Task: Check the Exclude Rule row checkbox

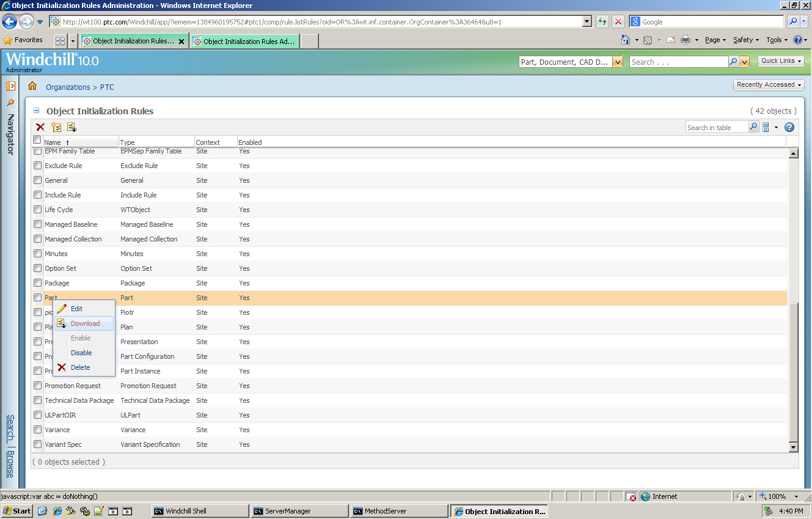Action: [x=37, y=166]
